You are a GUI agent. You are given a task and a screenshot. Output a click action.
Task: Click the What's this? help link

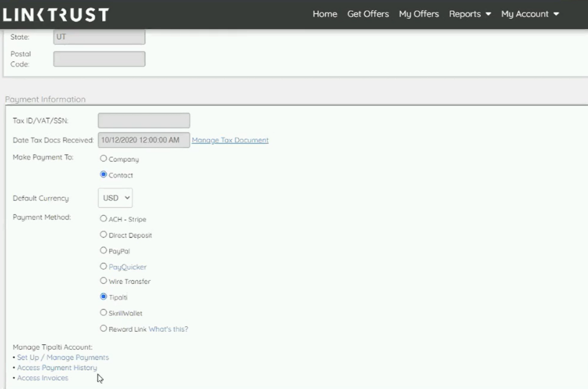click(168, 329)
